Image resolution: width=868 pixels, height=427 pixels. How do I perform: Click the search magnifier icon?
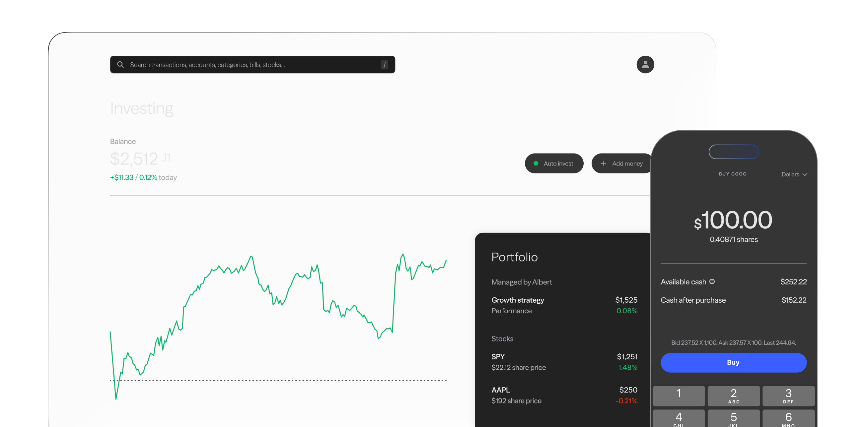point(120,64)
